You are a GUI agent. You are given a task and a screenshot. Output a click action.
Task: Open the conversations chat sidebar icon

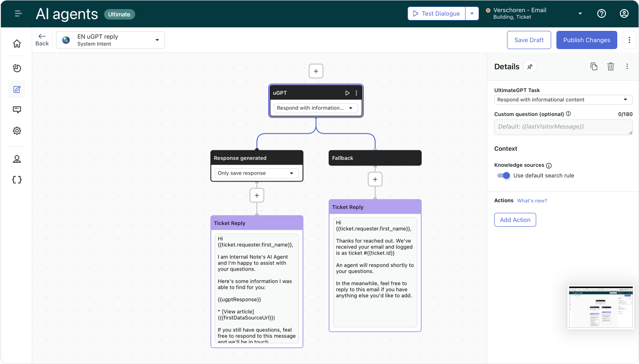point(17,110)
